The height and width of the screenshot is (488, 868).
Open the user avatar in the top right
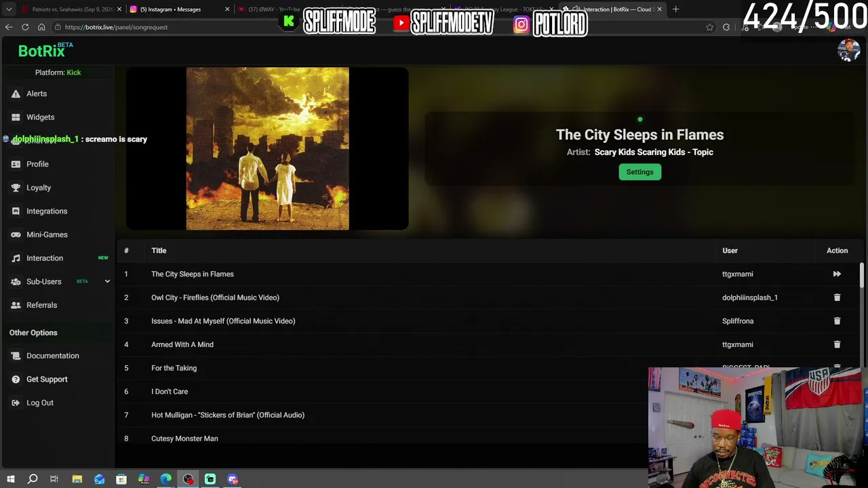pyautogui.click(x=848, y=50)
